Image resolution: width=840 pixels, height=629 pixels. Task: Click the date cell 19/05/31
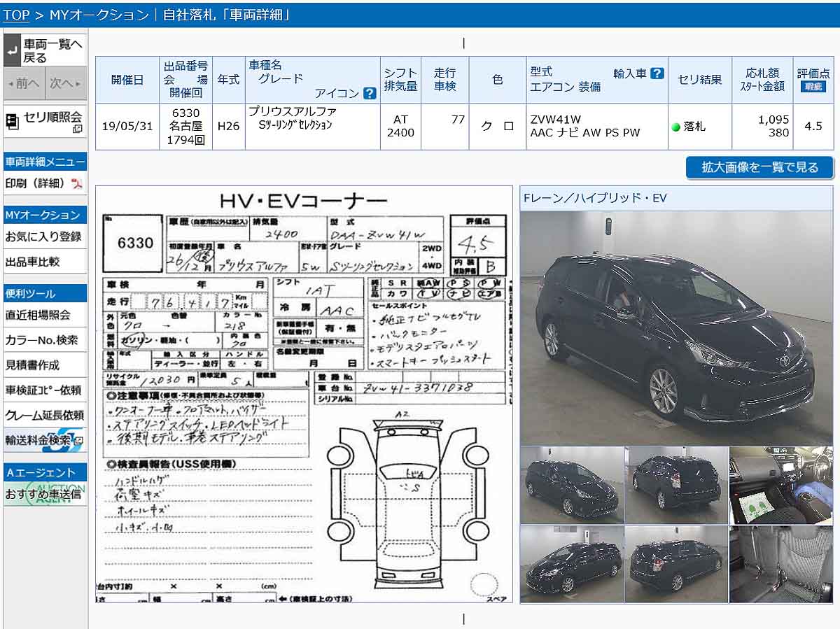click(127, 127)
